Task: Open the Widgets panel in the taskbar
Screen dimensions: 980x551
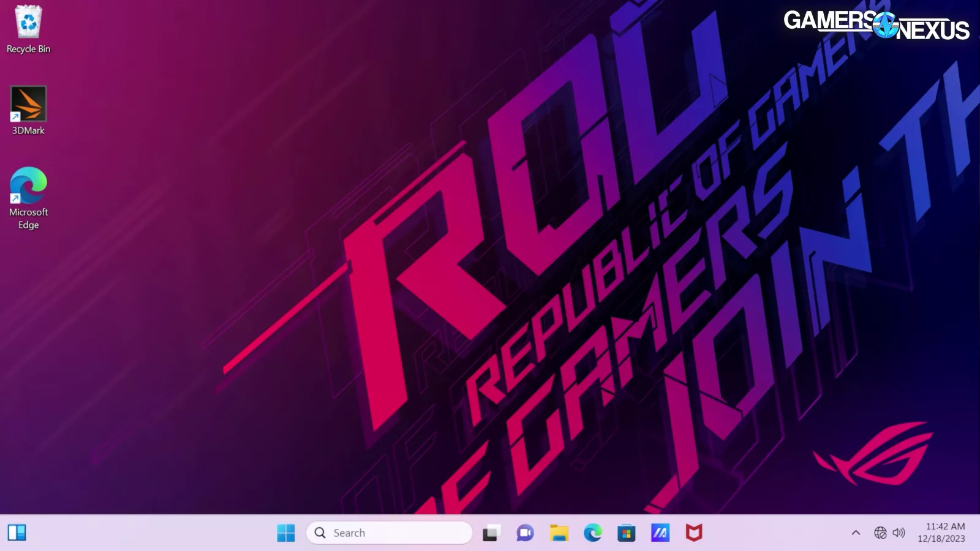Action: coord(17,533)
